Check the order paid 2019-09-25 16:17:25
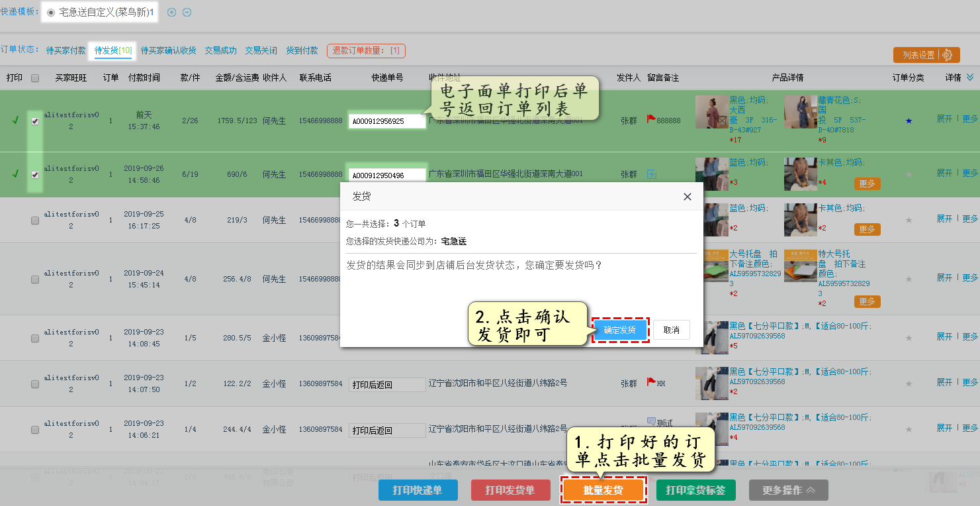Screen dimensions: 980x506 click(35, 221)
